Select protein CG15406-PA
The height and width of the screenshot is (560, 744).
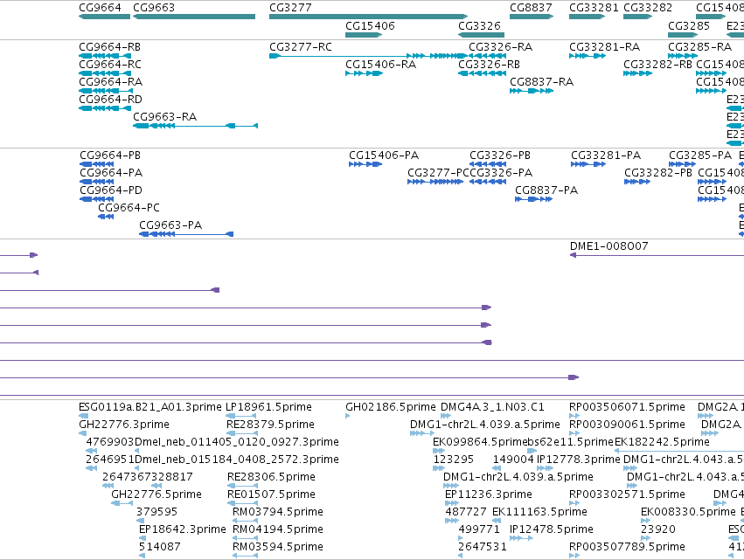(x=384, y=156)
